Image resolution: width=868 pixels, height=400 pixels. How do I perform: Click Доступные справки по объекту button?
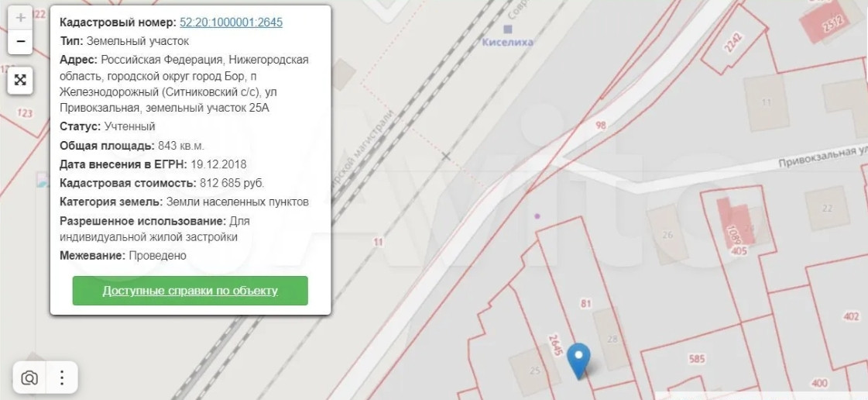(x=190, y=291)
